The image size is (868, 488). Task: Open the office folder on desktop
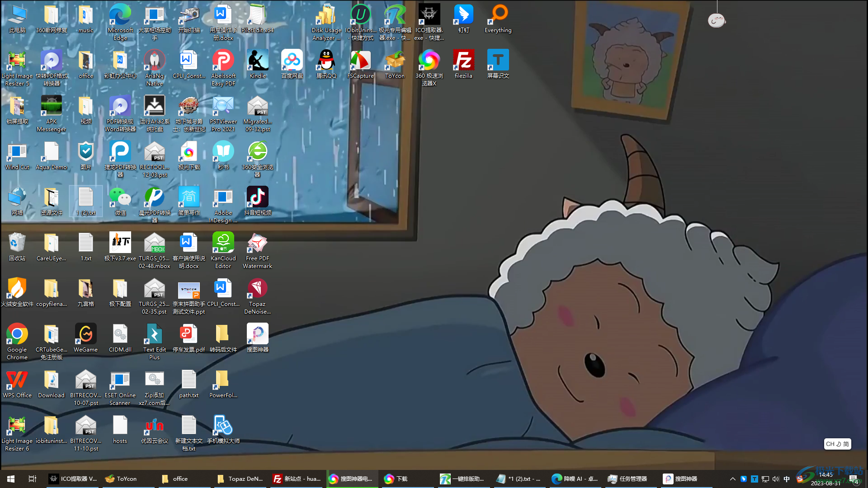pos(85,64)
